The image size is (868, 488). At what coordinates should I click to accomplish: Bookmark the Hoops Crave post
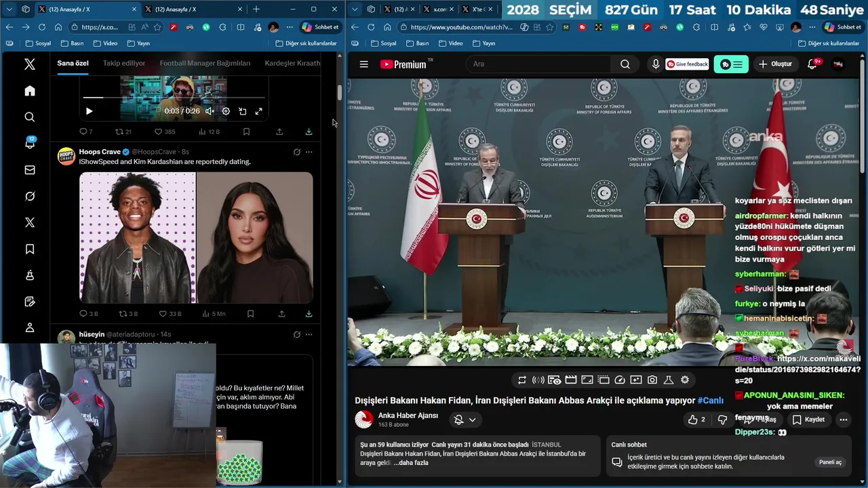[250, 314]
